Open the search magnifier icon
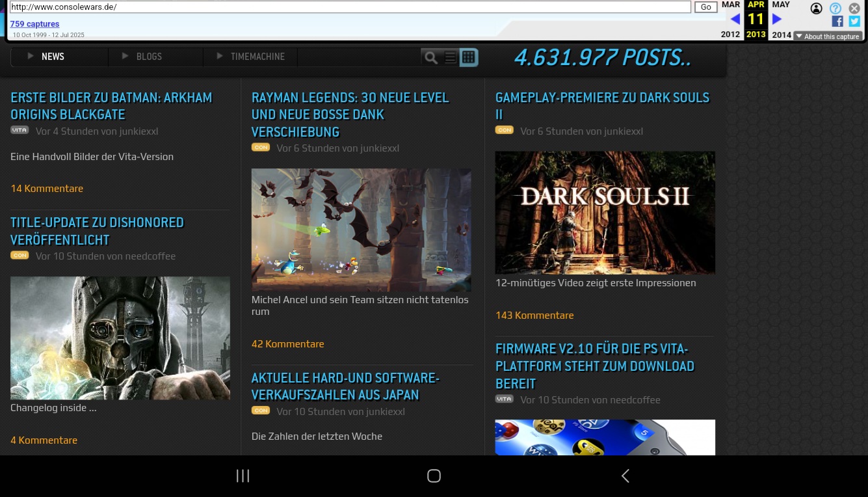Screen dimensions: 868x497 click(x=430, y=58)
